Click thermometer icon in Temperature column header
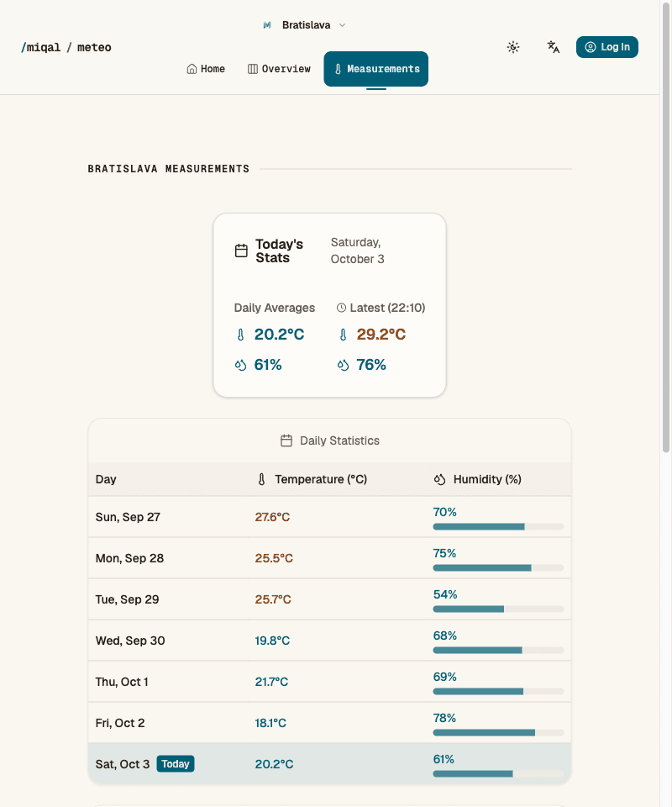672x807 pixels. pyautogui.click(x=262, y=479)
